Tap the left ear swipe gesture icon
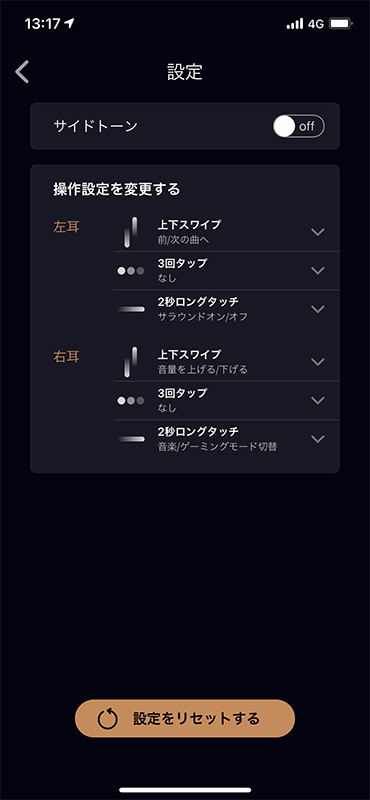370x800 pixels. 131,232
